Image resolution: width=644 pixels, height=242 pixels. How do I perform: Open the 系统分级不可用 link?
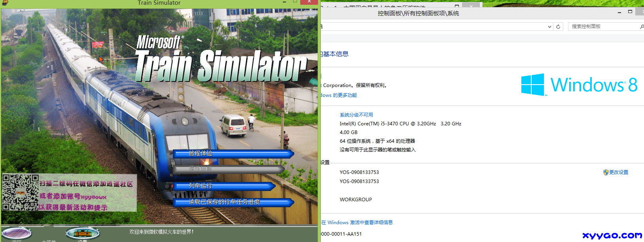click(356, 115)
